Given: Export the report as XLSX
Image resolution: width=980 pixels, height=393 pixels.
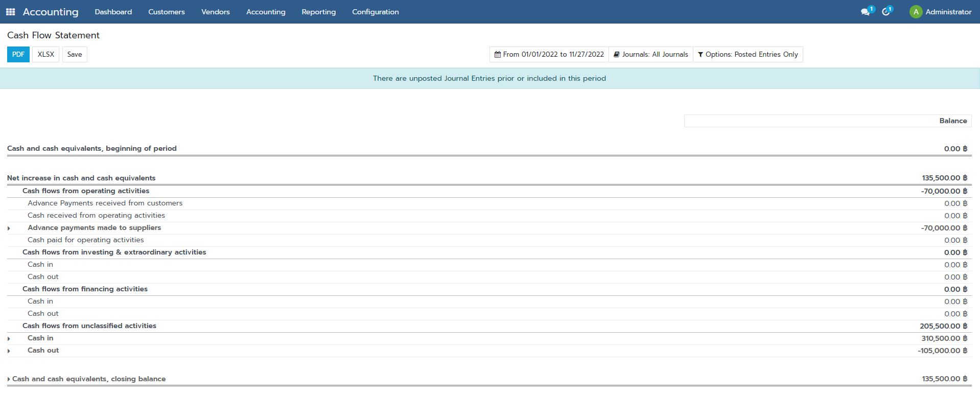Looking at the screenshot, I should [x=46, y=54].
